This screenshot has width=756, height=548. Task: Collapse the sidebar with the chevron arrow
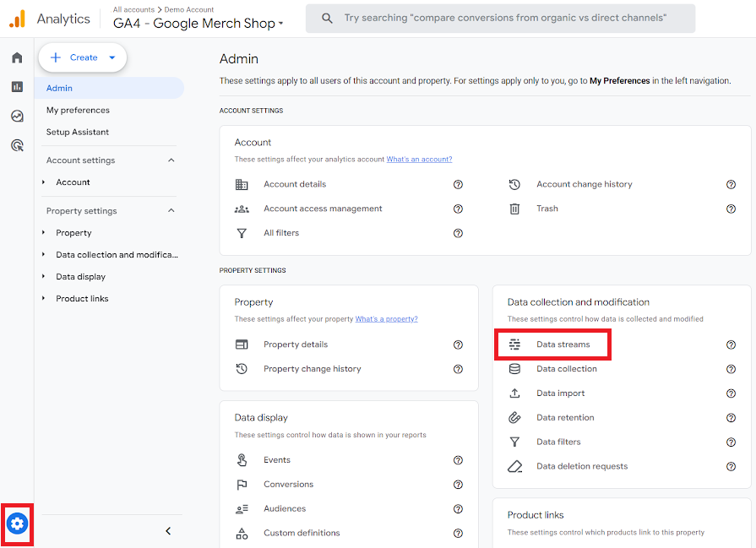(x=168, y=531)
